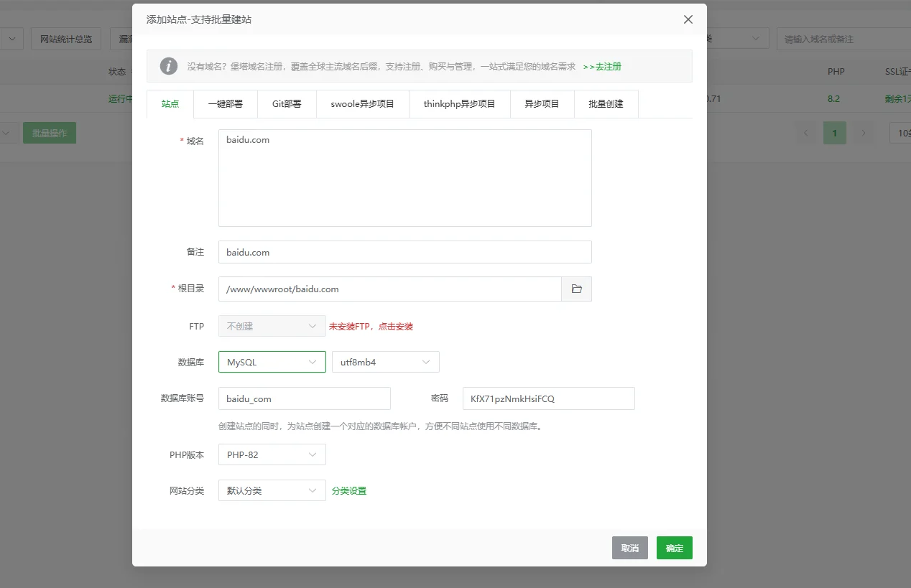The width and height of the screenshot is (911, 588).
Task: Select the swoole异步项目 tab
Action: [362, 103]
